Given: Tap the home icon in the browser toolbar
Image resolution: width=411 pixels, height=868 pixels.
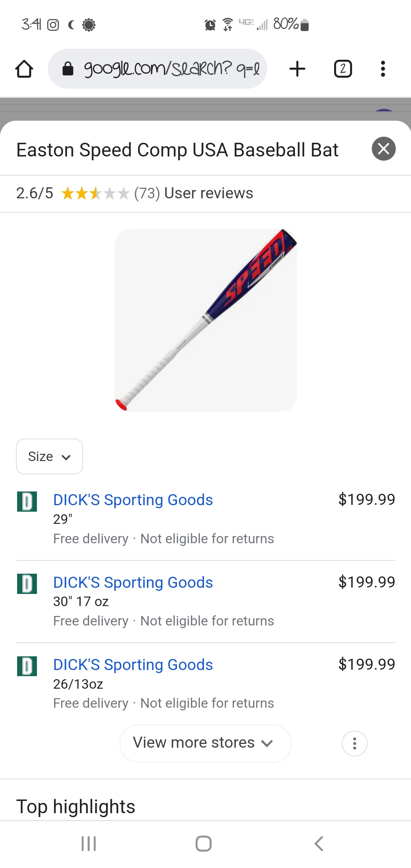Looking at the screenshot, I should pyautogui.click(x=24, y=69).
